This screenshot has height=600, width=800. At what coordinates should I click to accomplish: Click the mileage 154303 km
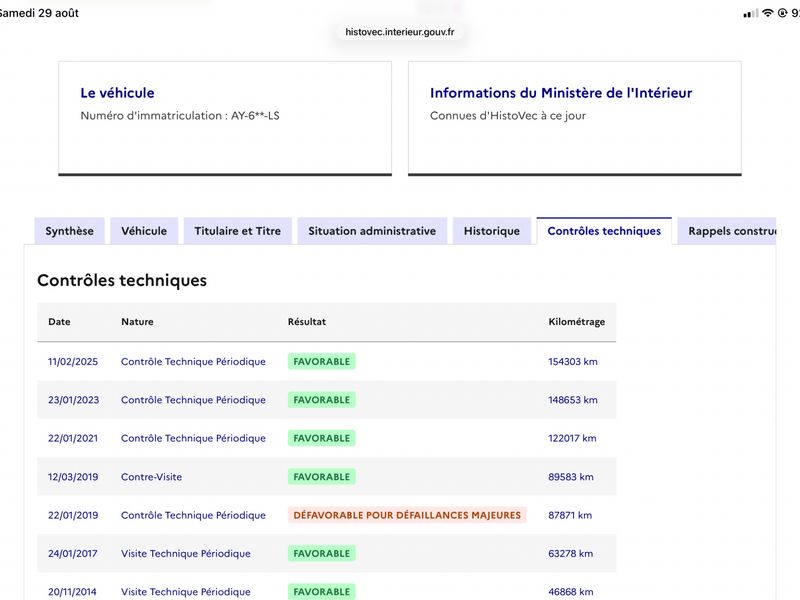573,362
